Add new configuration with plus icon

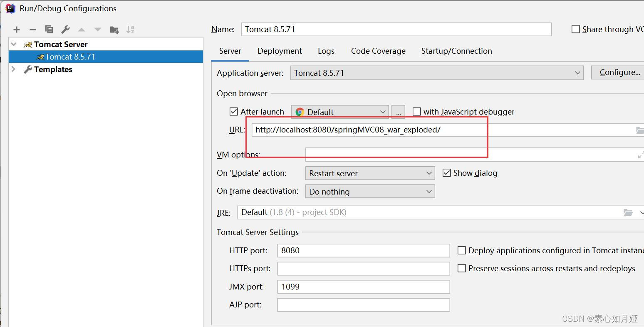pyautogui.click(x=17, y=30)
